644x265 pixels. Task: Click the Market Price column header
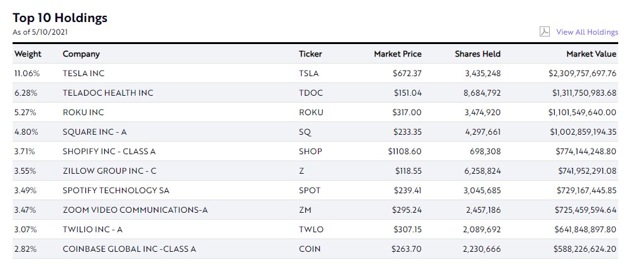coord(398,54)
